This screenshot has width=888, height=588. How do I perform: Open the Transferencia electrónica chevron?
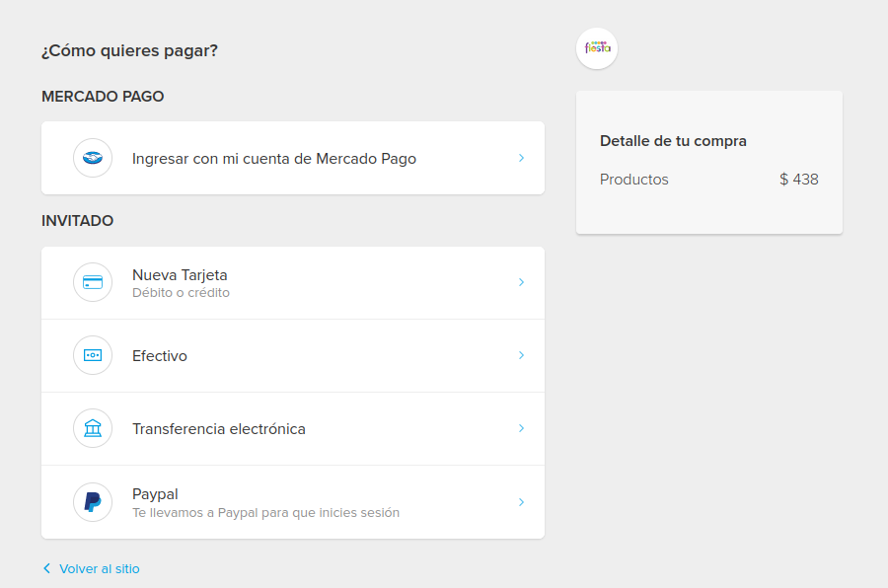pyautogui.click(x=521, y=428)
